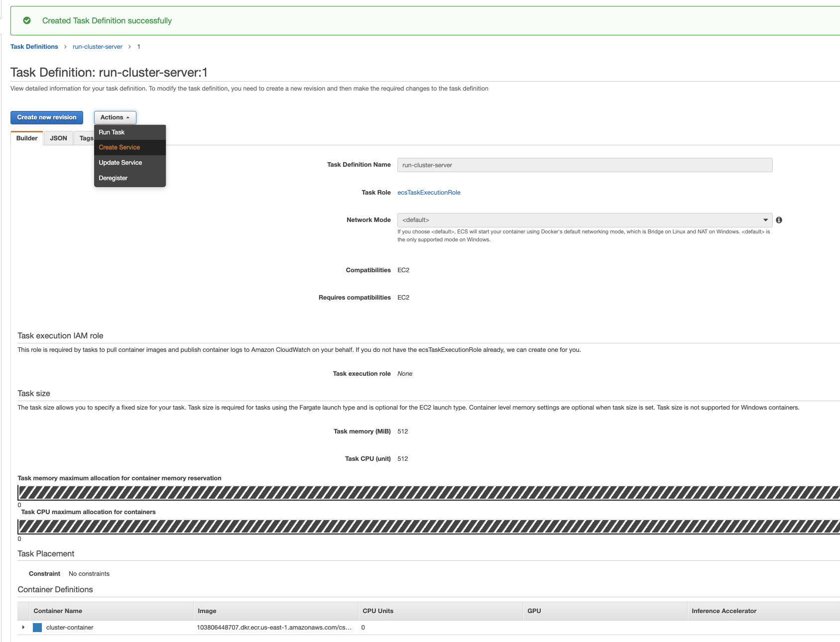The height and width of the screenshot is (642, 840).
Task: Choose Create Service from the Actions menu
Action: point(119,147)
